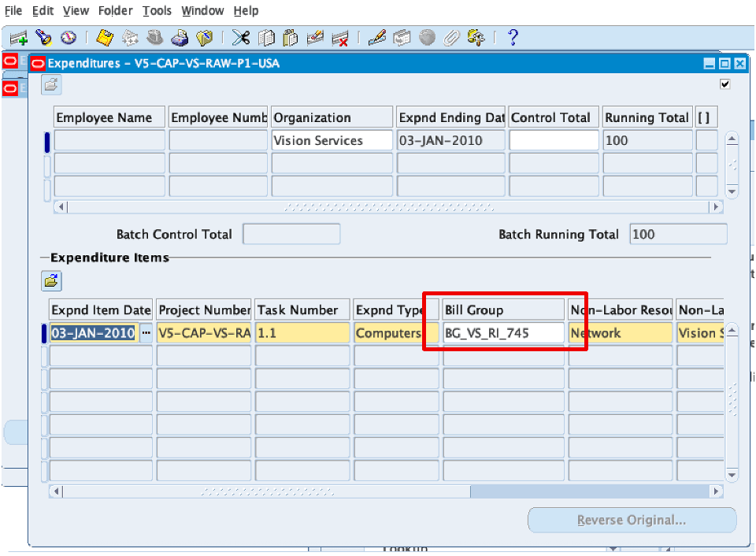Click the Paste clipboard icon

[x=291, y=38]
